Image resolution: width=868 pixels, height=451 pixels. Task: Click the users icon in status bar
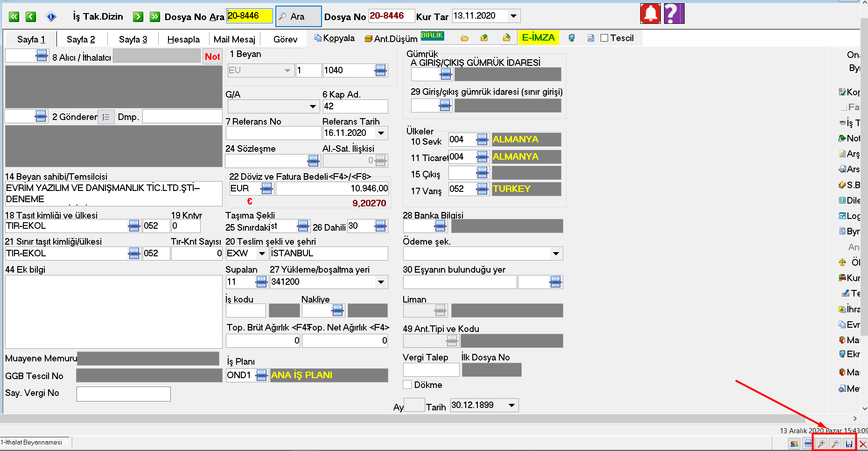[x=794, y=444]
